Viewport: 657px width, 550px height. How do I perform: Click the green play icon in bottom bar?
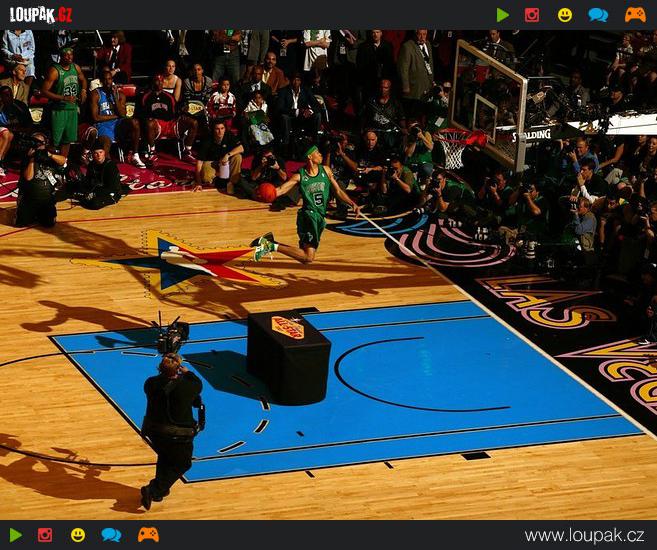pyautogui.click(x=16, y=535)
